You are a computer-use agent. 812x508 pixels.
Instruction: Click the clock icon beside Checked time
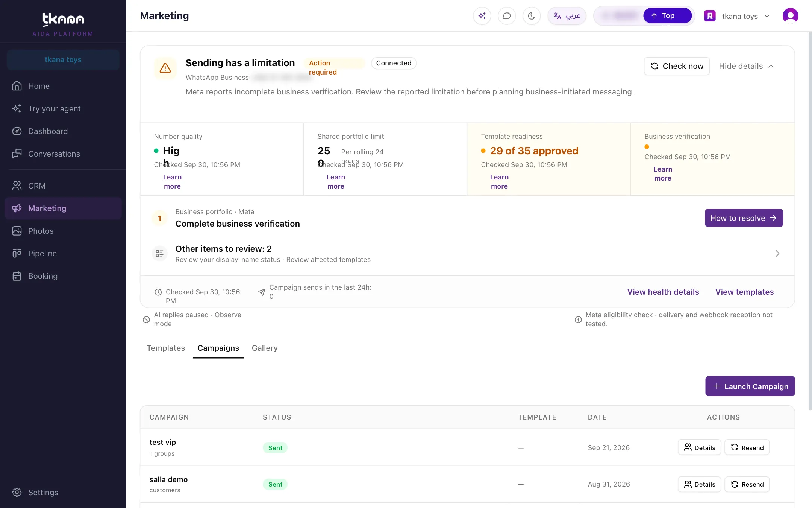tap(158, 292)
